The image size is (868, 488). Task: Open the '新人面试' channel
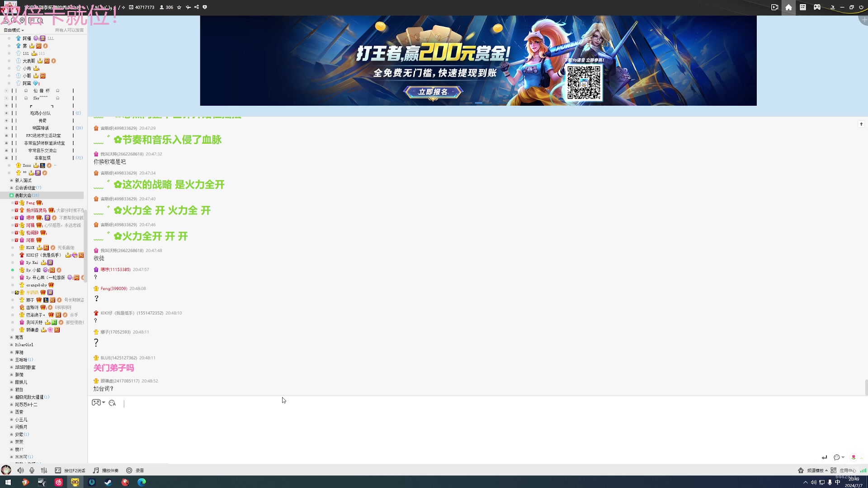click(23, 180)
